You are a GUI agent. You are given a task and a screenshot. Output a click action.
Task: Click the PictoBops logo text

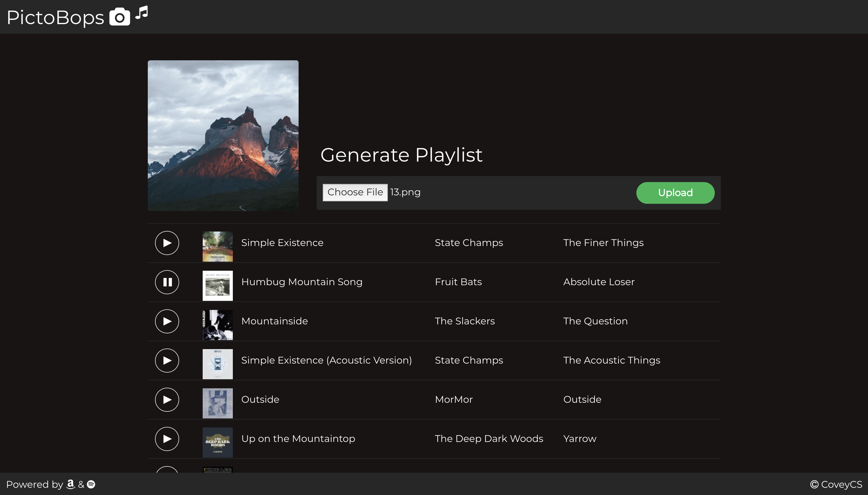coord(55,17)
